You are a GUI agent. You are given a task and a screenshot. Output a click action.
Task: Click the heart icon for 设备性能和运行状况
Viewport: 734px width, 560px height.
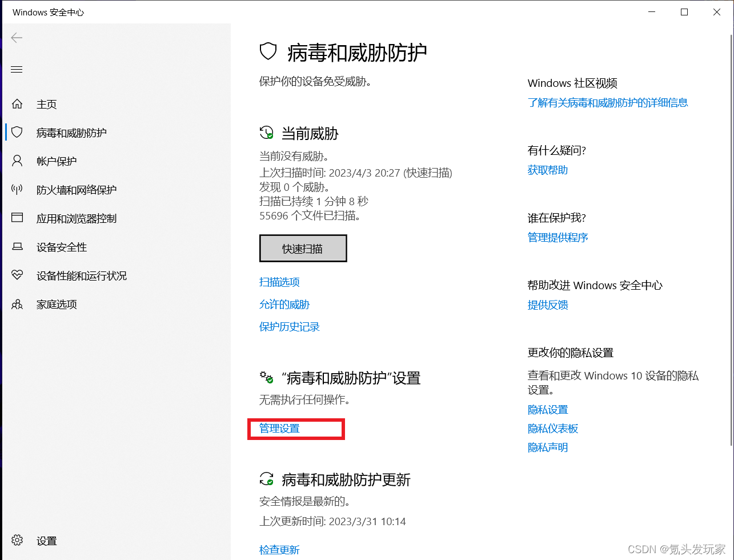click(17, 275)
